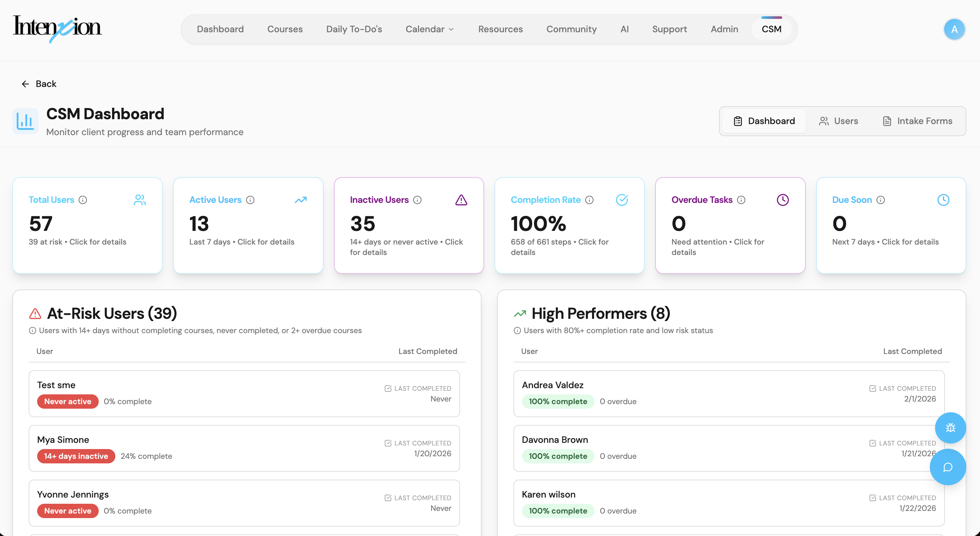Click the Back link
Image resolution: width=980 pixels, height=536 pixels.
pyautogui.click(x=39, y=84)
